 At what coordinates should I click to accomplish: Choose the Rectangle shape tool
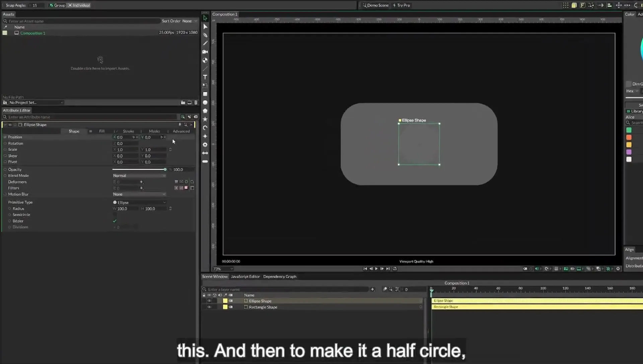(x=205, y=94)
